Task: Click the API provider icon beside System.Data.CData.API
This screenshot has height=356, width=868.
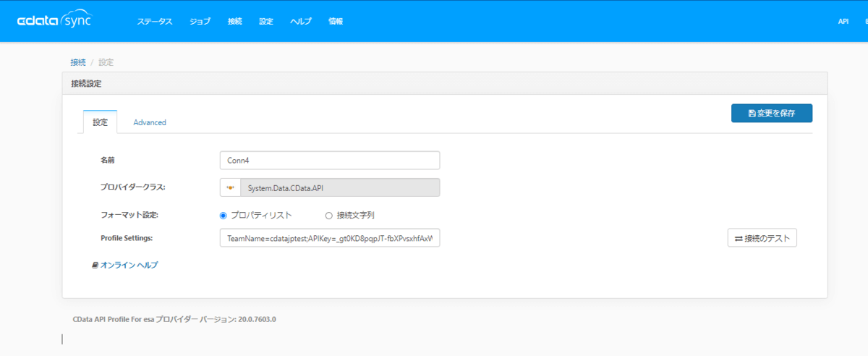Action: 230,187
